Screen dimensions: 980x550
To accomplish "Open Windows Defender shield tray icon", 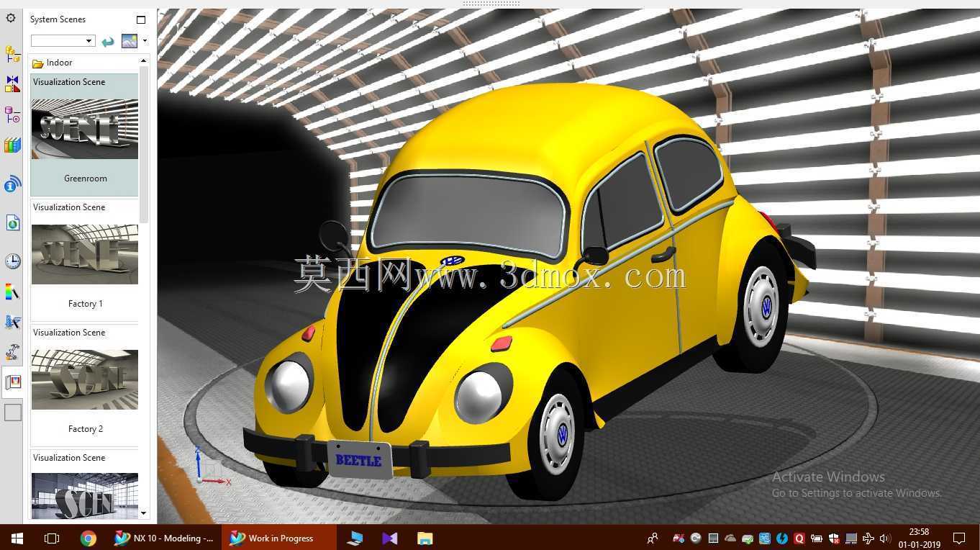I will (834, 538).
